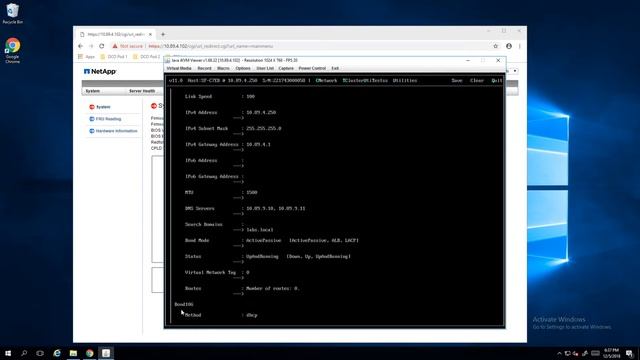This screenshot has width=640, height=360.
Task: Open Task View on the taskbar
Action: (40, 353)
